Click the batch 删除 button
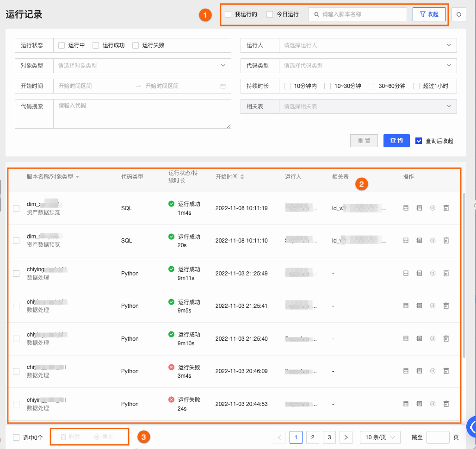This screenshot has width=476, height=449. tap(70, 437)
